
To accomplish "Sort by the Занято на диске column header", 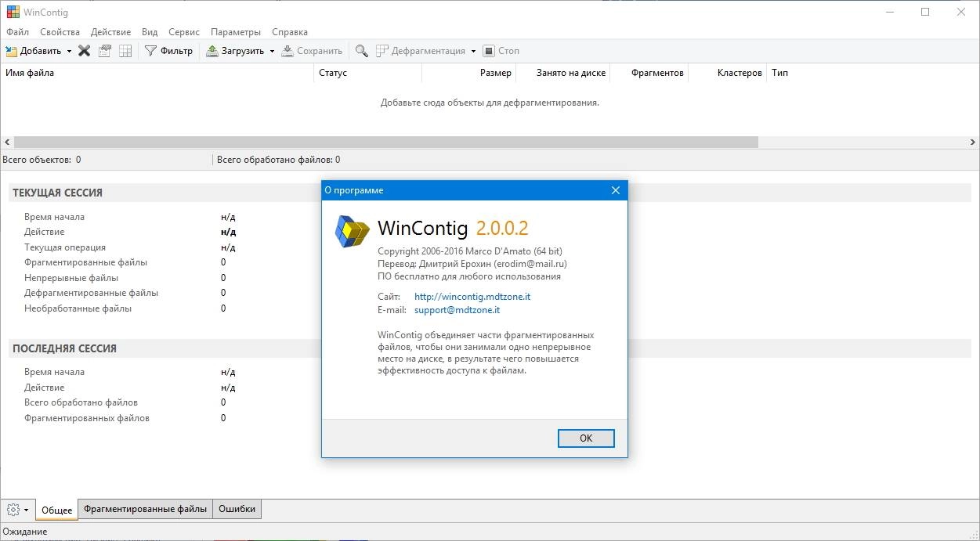I will 562,73.
